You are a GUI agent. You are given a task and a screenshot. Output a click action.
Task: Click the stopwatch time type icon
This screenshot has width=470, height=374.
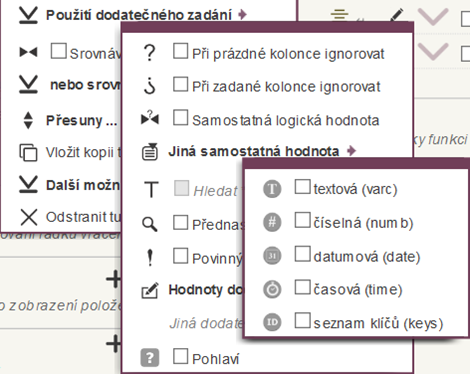tap(272, 289)
